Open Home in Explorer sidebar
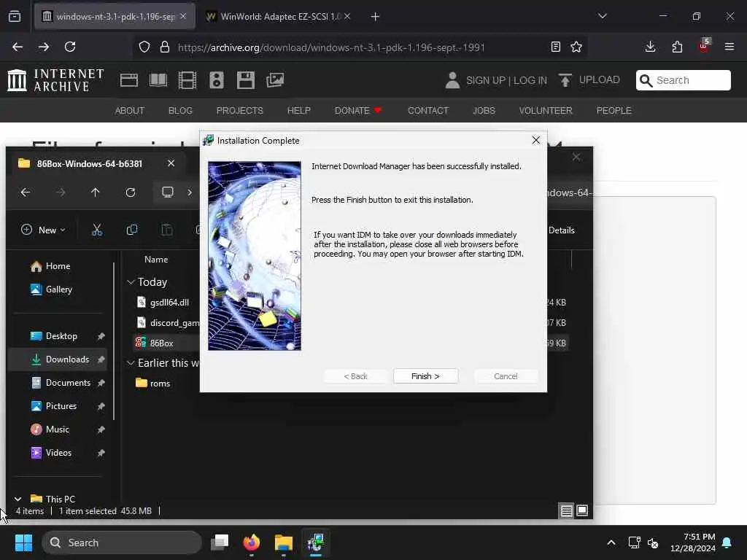Viewport: 747px width, 560px height. (50, 266)
